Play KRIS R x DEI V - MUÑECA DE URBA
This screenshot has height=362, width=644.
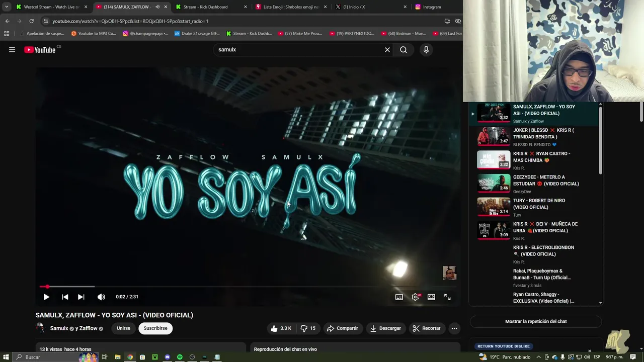[534, 231]
